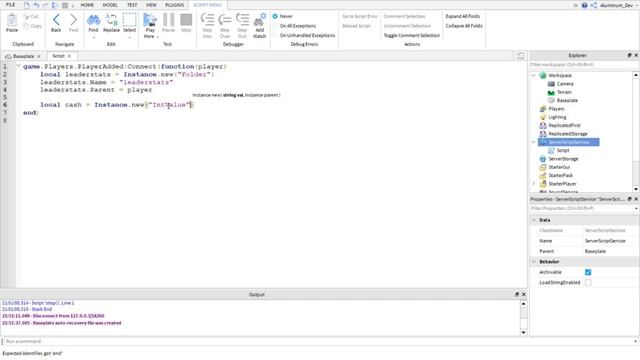Select StarterPack in Explorer

560,176
